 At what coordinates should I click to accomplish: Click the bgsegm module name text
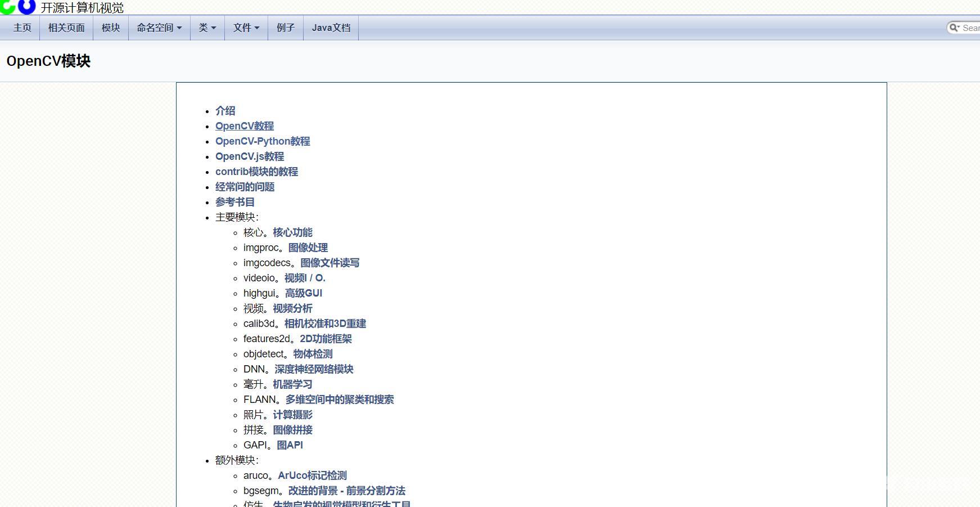click(261, 491)
